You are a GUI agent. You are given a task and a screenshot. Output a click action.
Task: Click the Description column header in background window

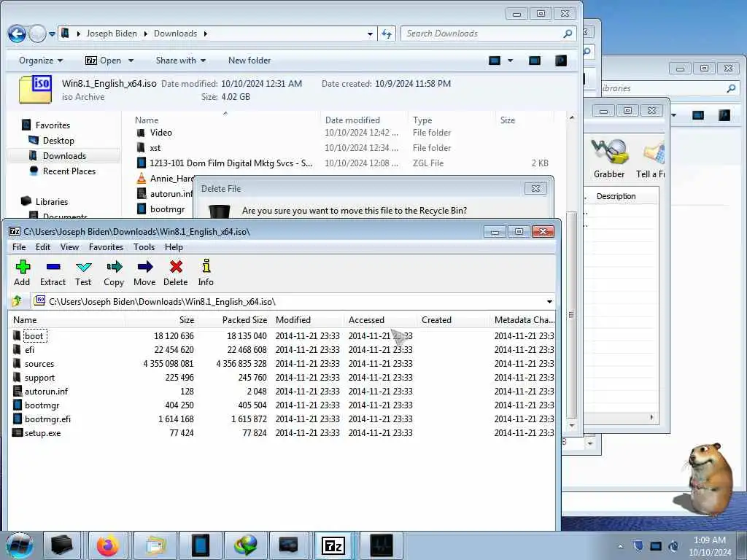tap(616, 196)
